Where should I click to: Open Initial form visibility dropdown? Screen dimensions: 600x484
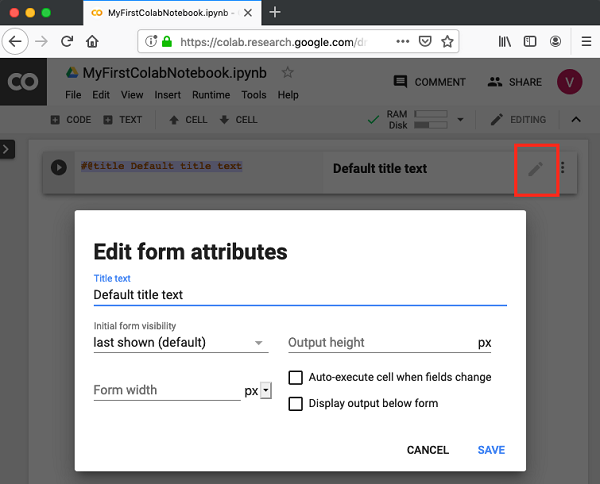tap(180, 343)
